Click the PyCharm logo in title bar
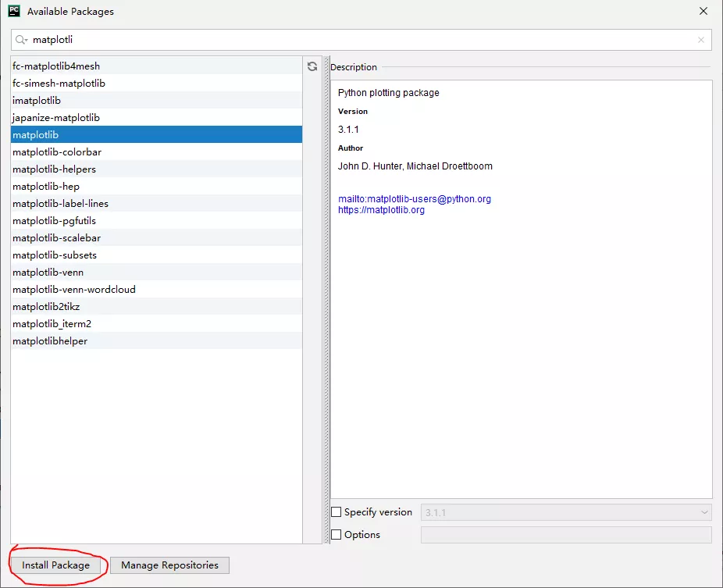The image size is (723, 588). pyautogui.click(x=14, y=11)
